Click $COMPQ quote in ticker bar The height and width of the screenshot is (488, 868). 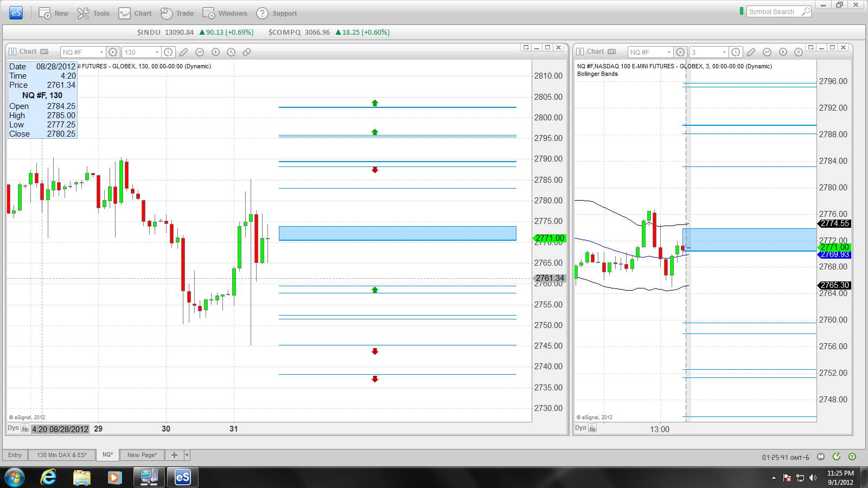(x=329, y=33)
